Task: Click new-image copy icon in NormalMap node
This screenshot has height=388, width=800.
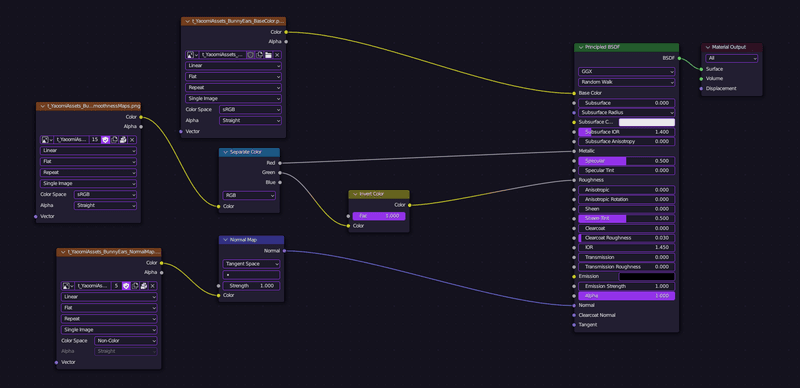Action: [x=135, y=286]
